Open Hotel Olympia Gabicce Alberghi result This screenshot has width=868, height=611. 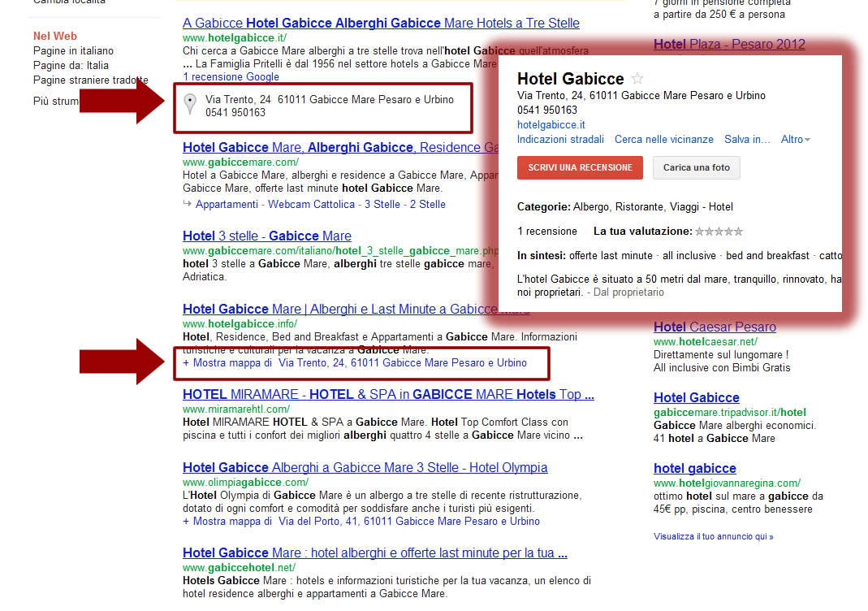365,467
